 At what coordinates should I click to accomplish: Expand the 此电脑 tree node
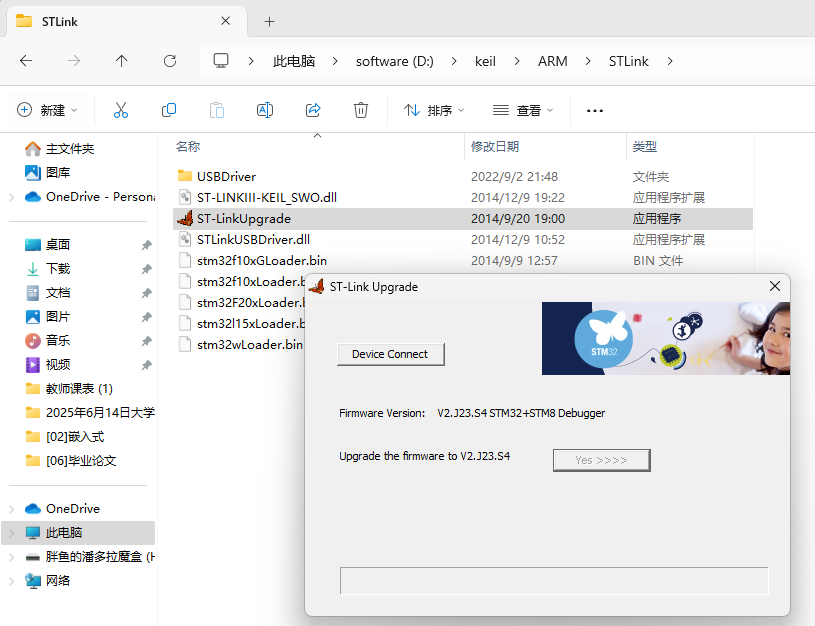click(11, 533)
